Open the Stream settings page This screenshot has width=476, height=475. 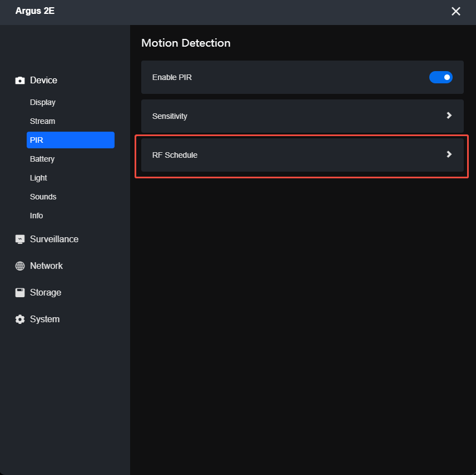(42, 121)
